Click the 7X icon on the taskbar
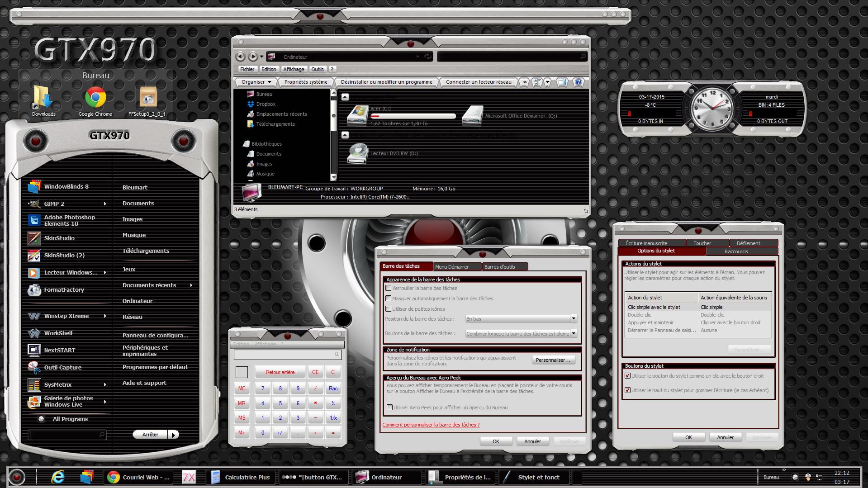Screen dimensions: 868x488 tap(189, 477)
